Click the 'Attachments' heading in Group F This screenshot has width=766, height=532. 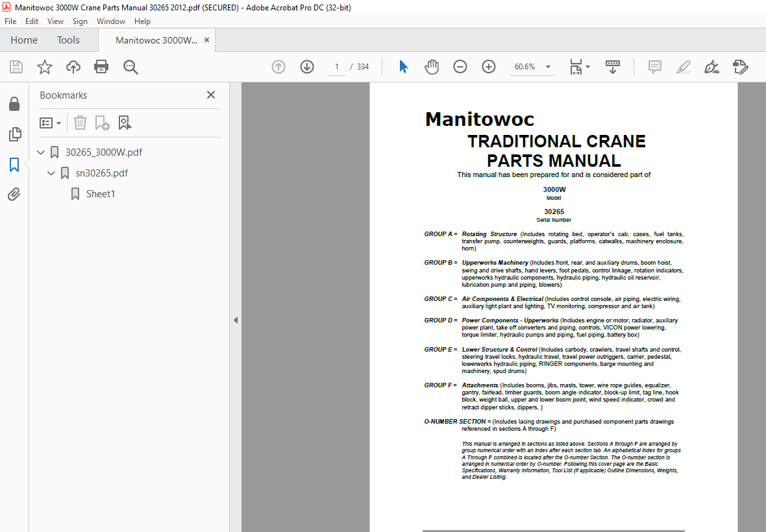click(x=480, y=385)
